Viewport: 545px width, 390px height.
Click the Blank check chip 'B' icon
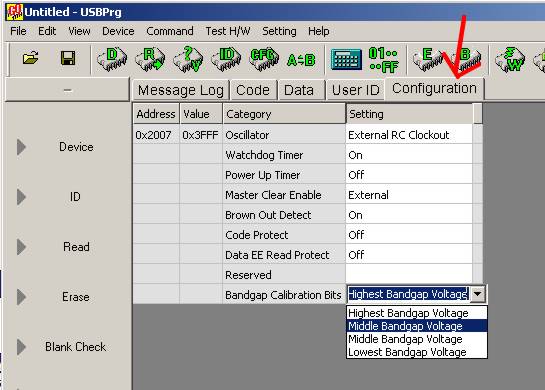pos(466,59)
